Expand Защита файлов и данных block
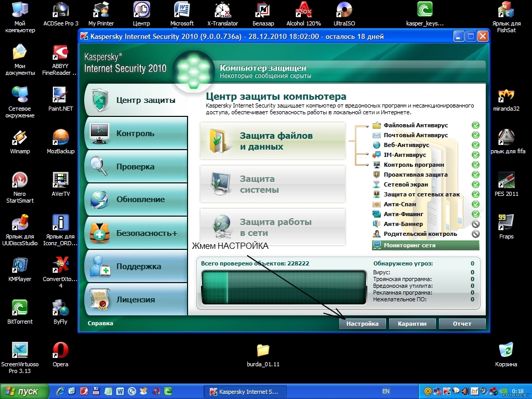This screenshot has width=532, height=399. pos(272,141)
